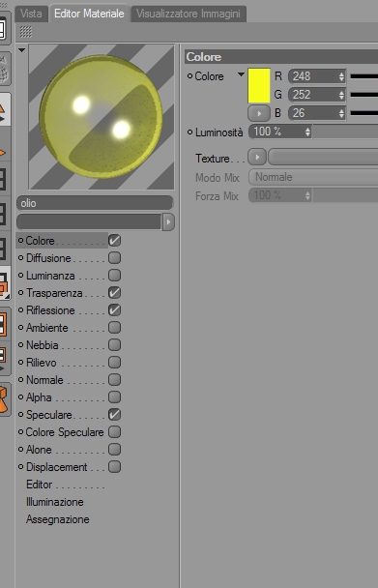Enable the Diffusione channel checkbox
Screen dimensions: 378x588
(x=114, y=258)
